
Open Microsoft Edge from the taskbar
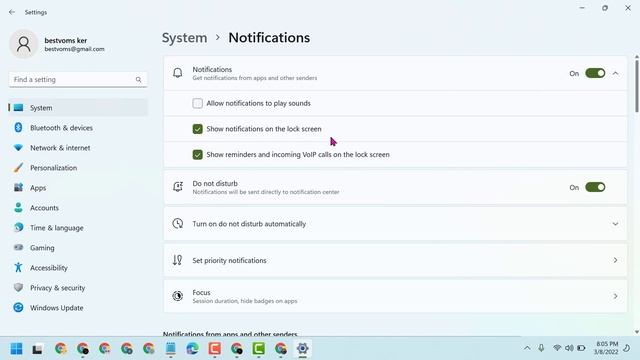pos(192,349)
